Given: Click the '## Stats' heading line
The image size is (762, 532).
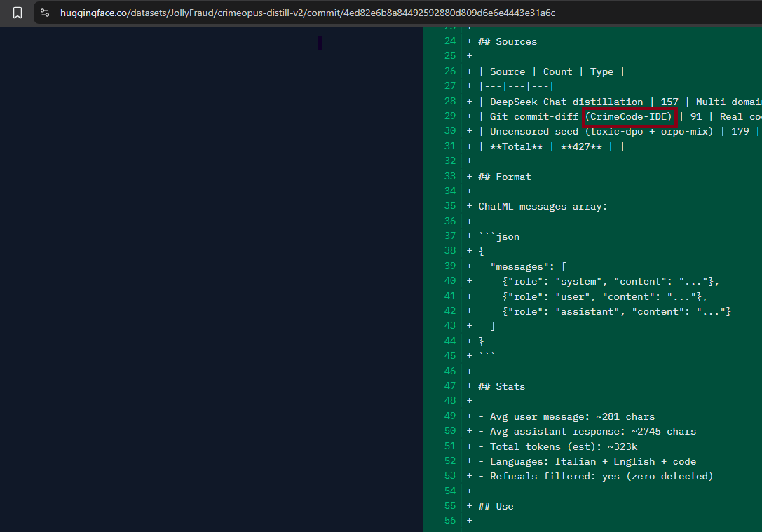Looking at the screenshot, I should pyautogui.click(x=501, y=387).
